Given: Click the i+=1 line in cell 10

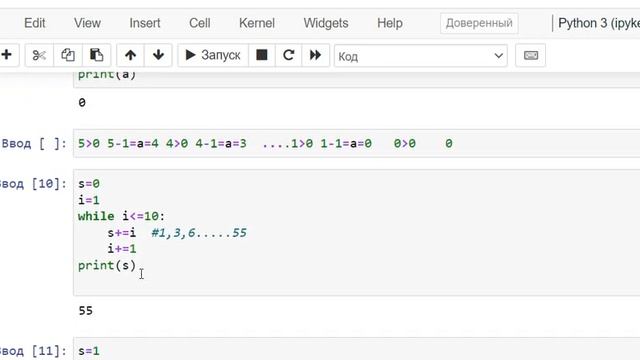Looking at the screenshot, I should click(122, 249).
